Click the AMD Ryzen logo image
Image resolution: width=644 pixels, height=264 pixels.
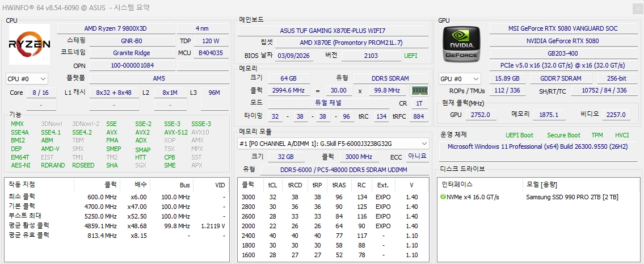(30, 44)
